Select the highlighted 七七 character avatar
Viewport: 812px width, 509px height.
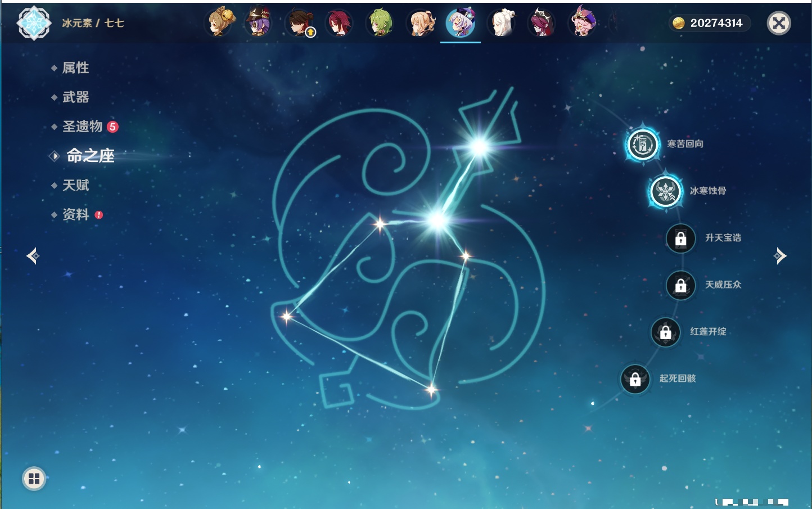(x=461, y=22)
